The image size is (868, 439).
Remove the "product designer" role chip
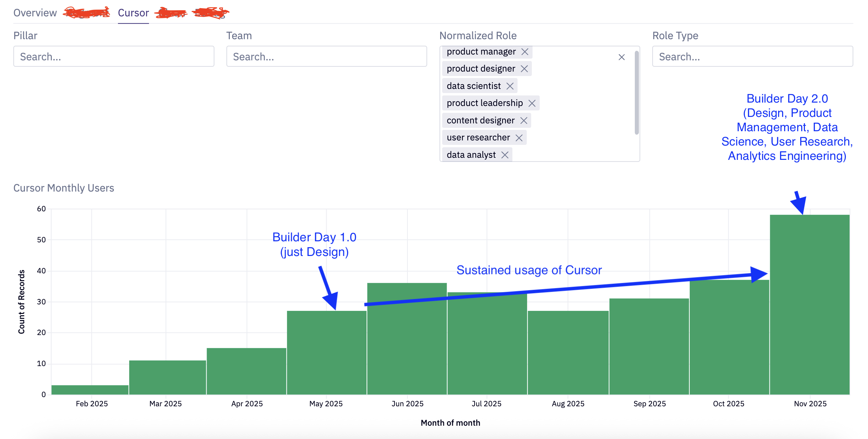[524, 69]
